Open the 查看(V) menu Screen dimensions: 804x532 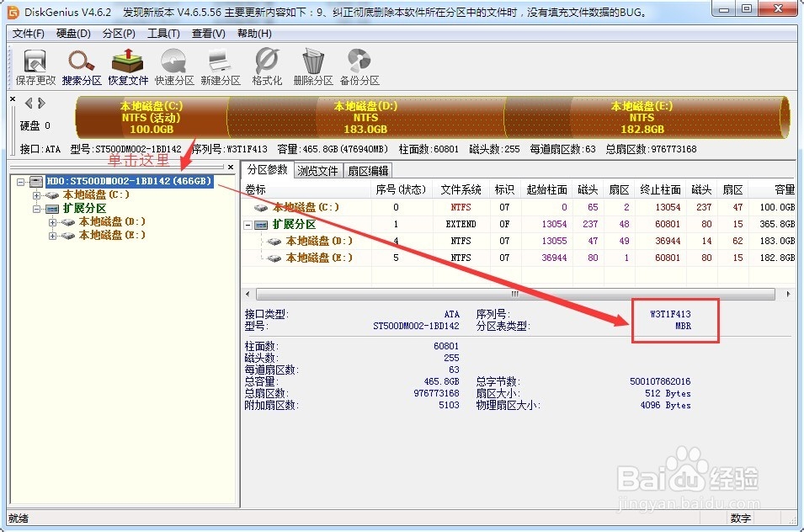(209, 34)
